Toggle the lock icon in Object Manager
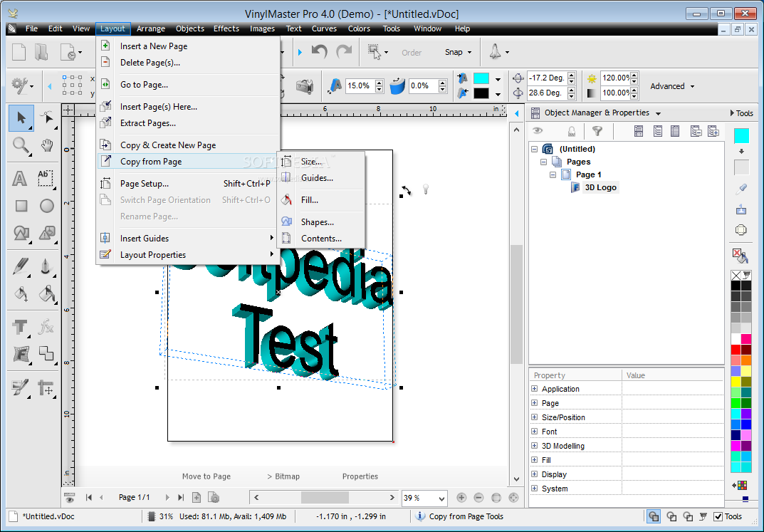Viewport: 764px width, 532px height. tap(572, 131)
